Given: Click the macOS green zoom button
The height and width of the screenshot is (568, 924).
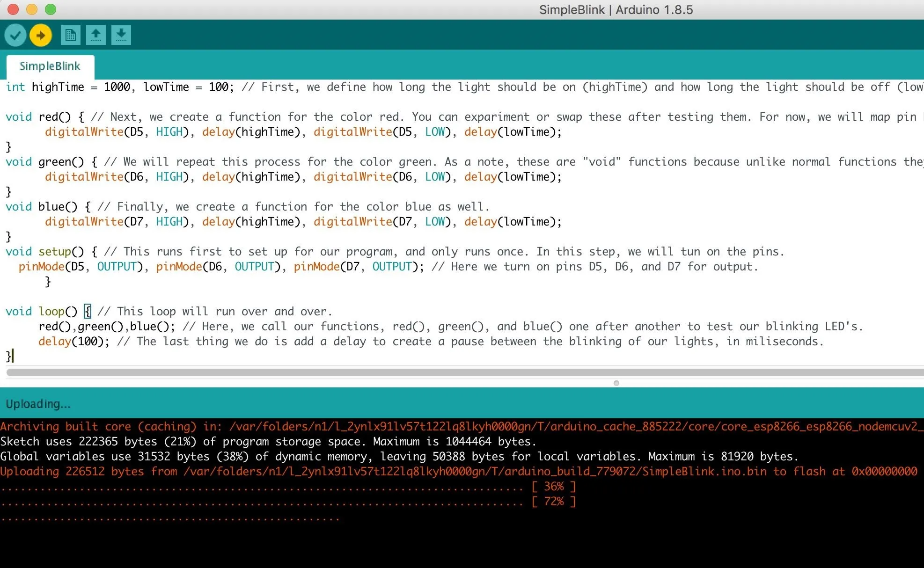Looking at the screenshot, I should pos(51,9).
